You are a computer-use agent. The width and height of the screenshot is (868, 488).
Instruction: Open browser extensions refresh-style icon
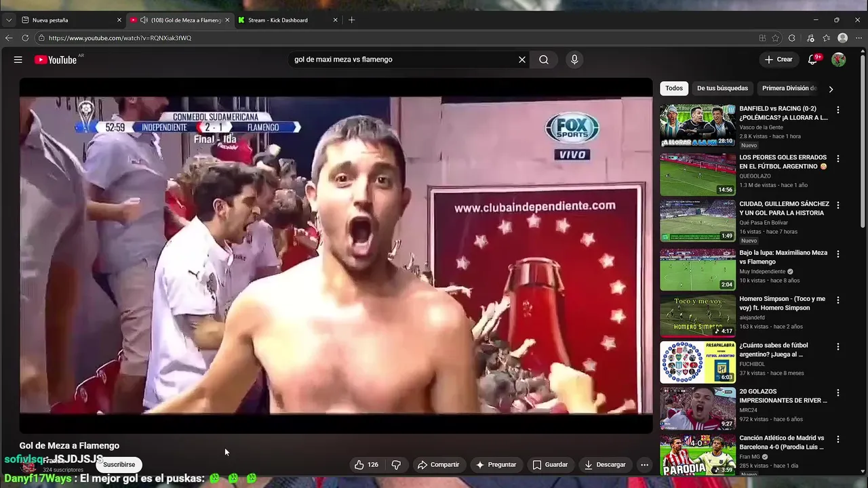pos(792,38)
